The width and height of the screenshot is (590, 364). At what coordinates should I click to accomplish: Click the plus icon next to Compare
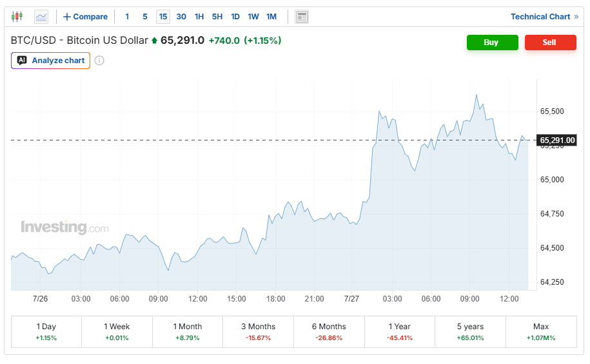pyautogui.click(x=67, y=17)
